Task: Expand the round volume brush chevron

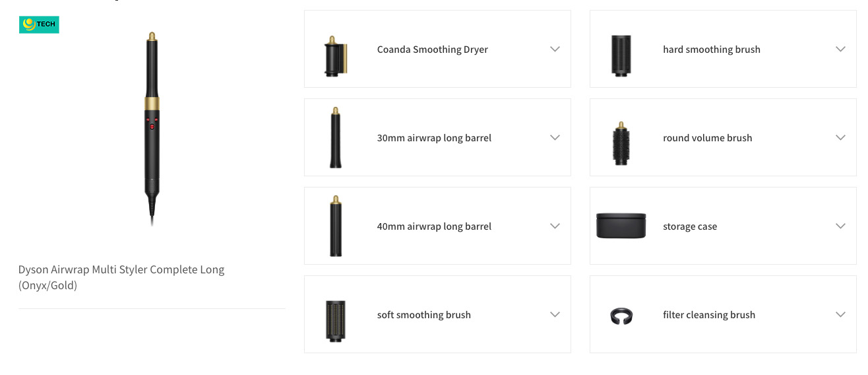Action: coord(840,137)
